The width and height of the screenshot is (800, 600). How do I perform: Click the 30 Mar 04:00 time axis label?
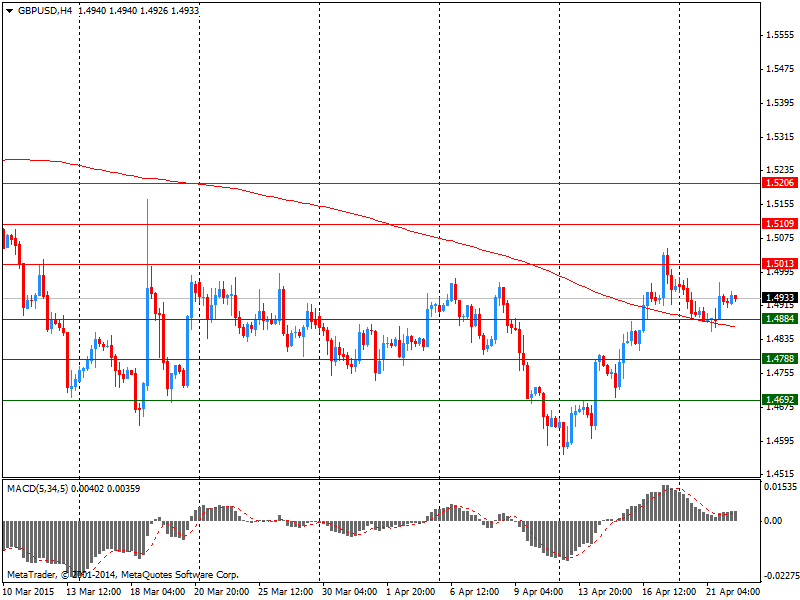coord(349,592)
